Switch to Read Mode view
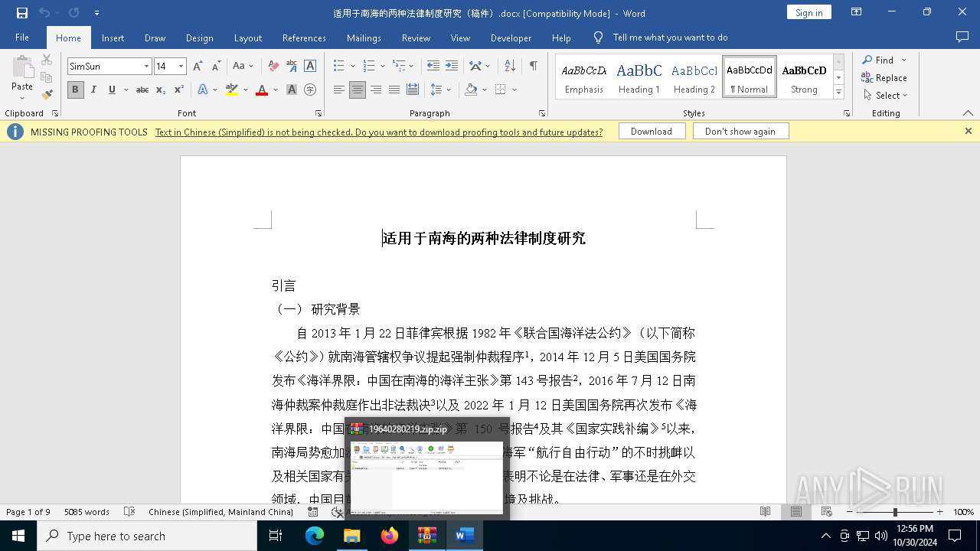Screen dimensions: 980x551 (765, 512)
